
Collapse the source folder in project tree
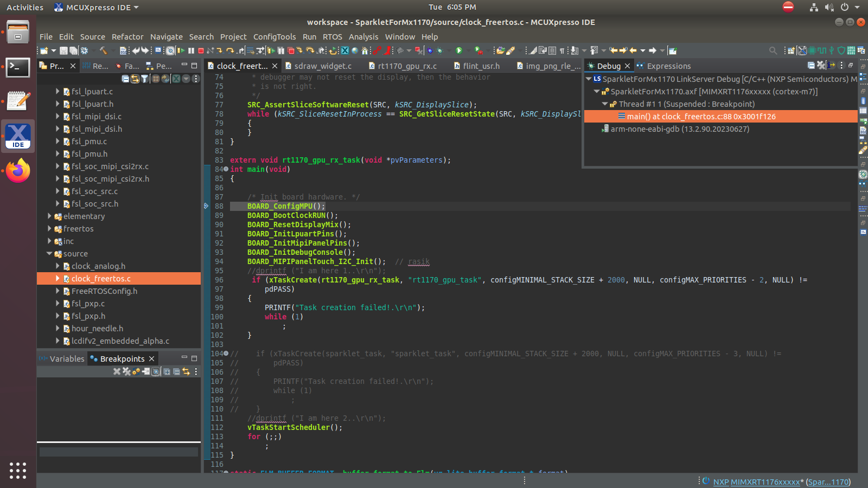49,254
